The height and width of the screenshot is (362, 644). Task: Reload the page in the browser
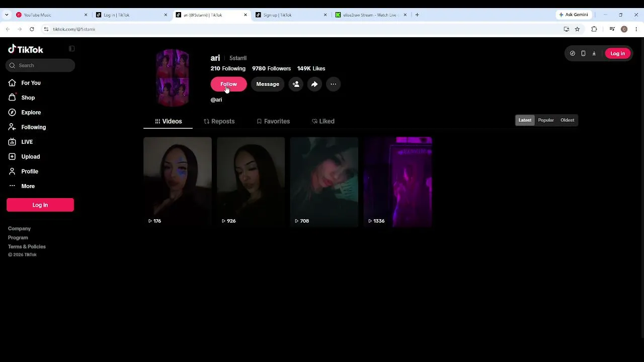click(x=32, y=29)
